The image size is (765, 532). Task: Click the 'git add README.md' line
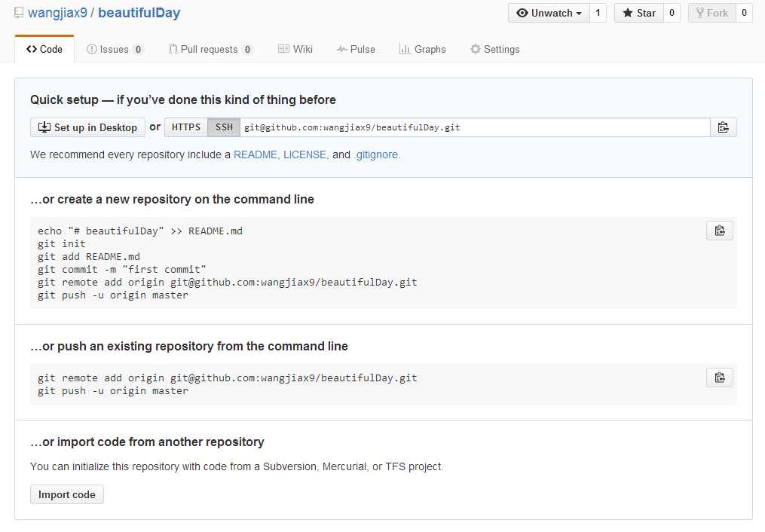click(89, 256)
